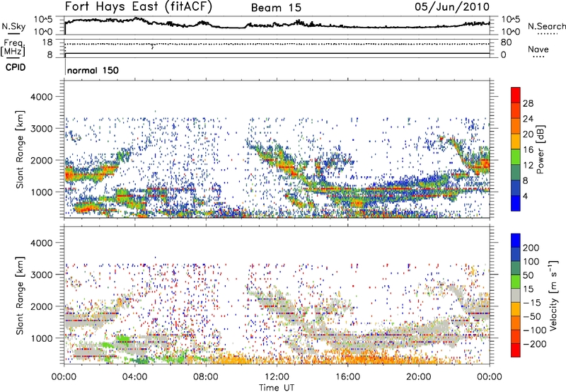Click the 'Velocity [m s-1]' colorbar label
Screen dimensions: 566x392
pyautogui.click(x=553, y=295)
